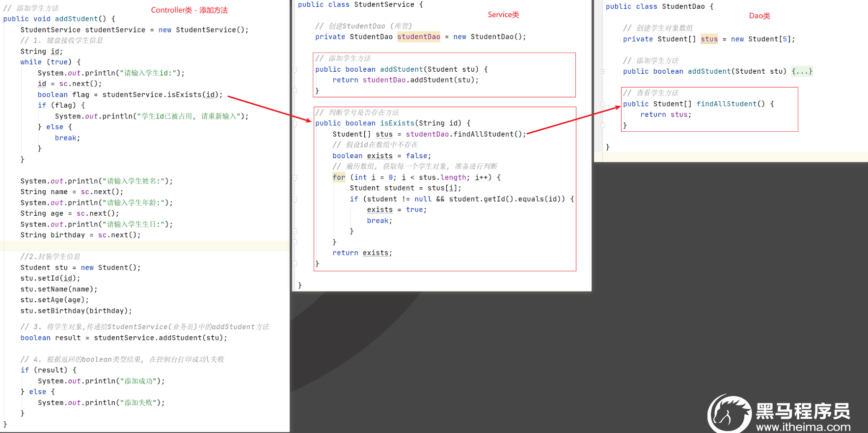Click 'boolean exists = false;' line

(x=382, y=156)
